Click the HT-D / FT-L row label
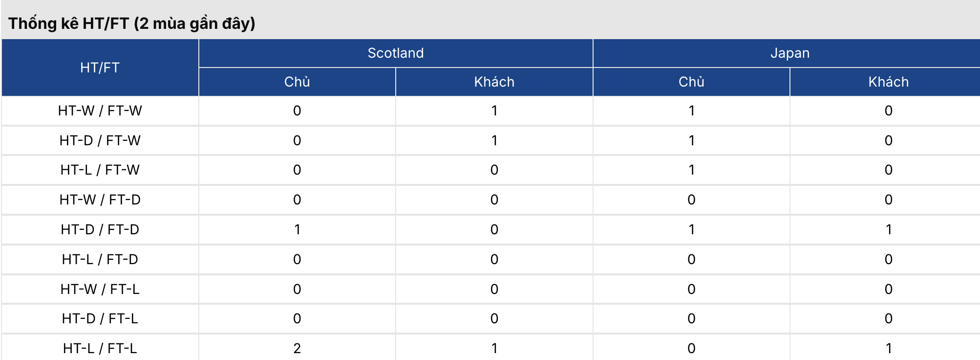 tap(100, 318)
